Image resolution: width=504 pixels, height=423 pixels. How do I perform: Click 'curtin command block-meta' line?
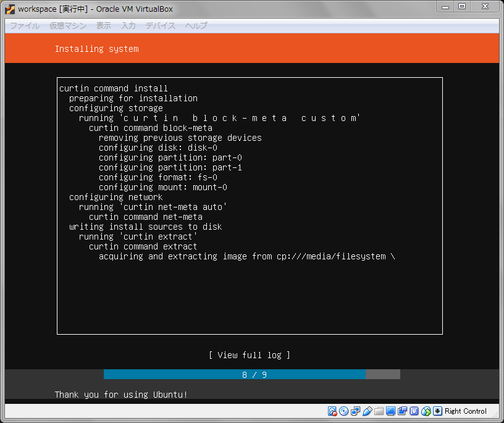coord(151,128)
